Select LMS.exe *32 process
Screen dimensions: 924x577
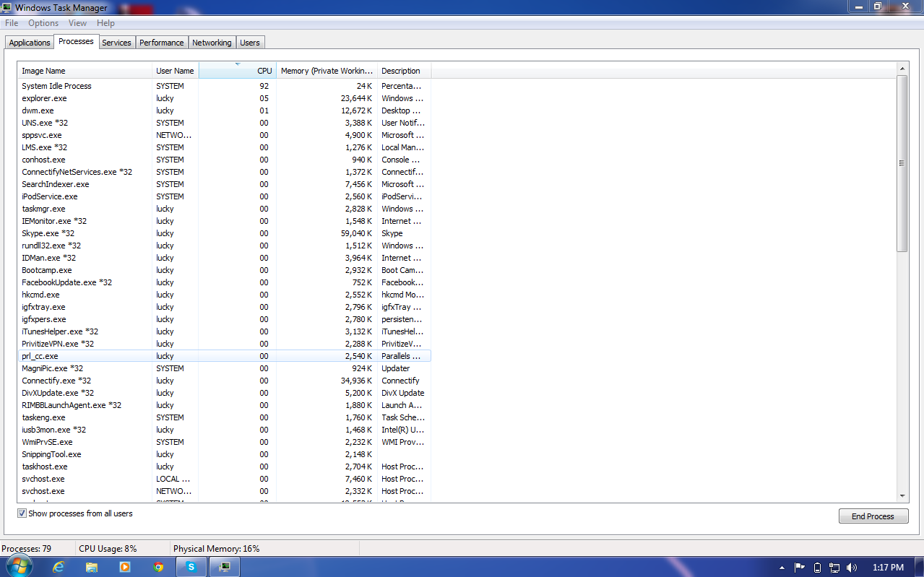[x=224, y=147]
